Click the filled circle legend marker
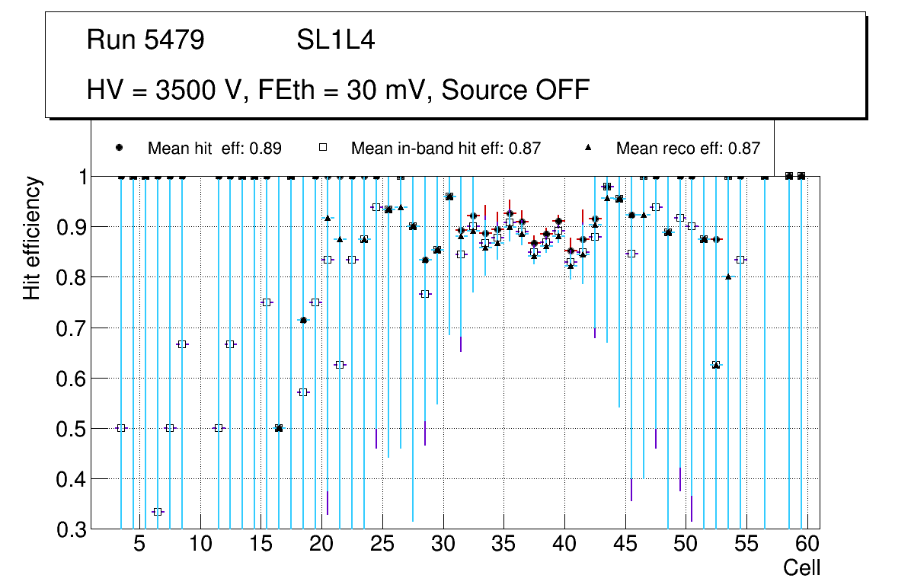Screen dimensions: 911x588 119,148
